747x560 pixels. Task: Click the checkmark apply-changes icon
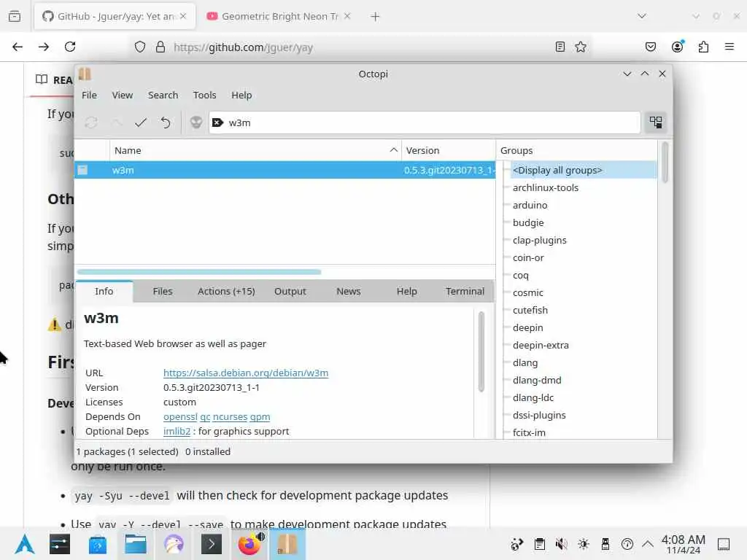point(141,122)
